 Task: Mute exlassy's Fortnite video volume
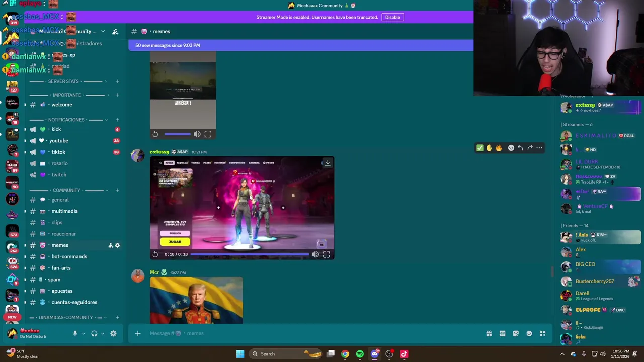pos(315,254)
